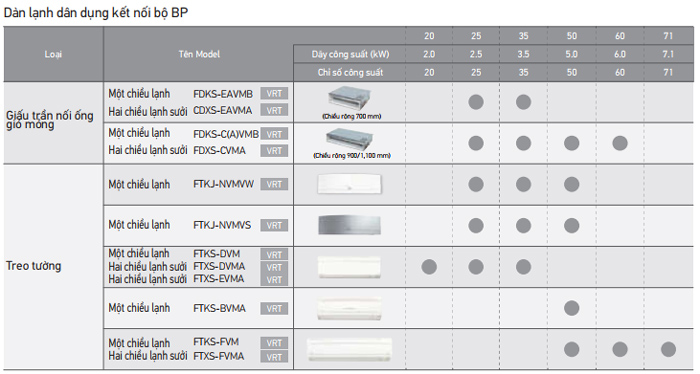The height and width of the screenshot is (374, 700).
Task: Click the capacity 50 dot in FTKS-BVMA row
Action: pyautogui.click(x=571, y=308)
